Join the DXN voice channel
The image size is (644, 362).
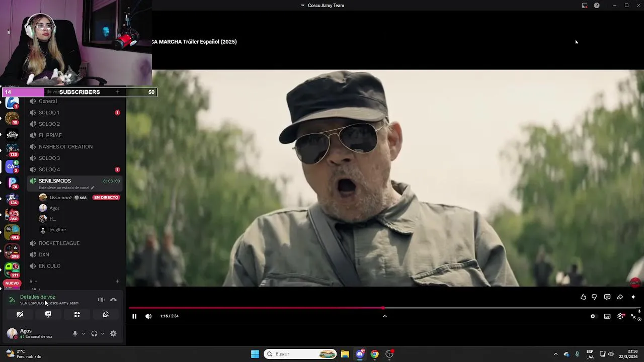point(74,255)
